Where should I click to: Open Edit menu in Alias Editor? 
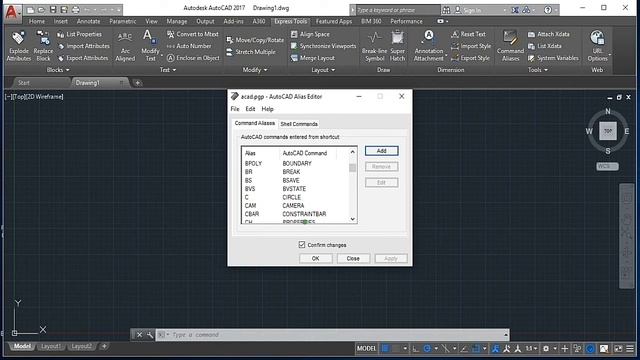pyautogui.click(x=250, y=109)
